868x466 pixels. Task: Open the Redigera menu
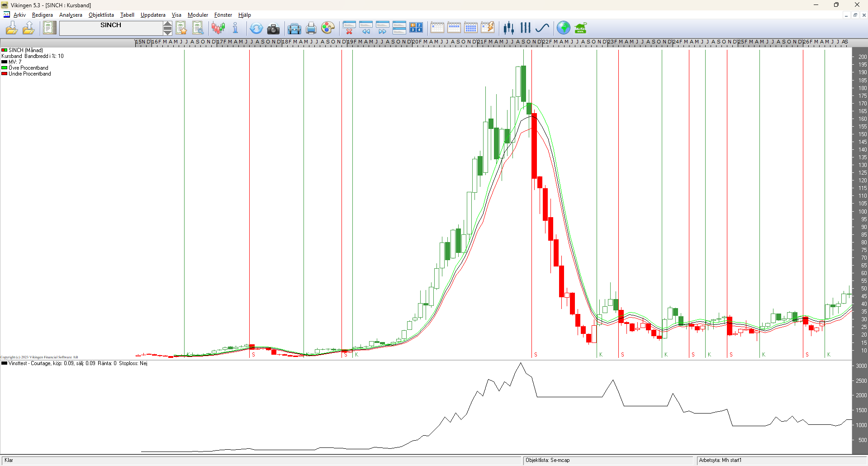click(x=43, y=15)
